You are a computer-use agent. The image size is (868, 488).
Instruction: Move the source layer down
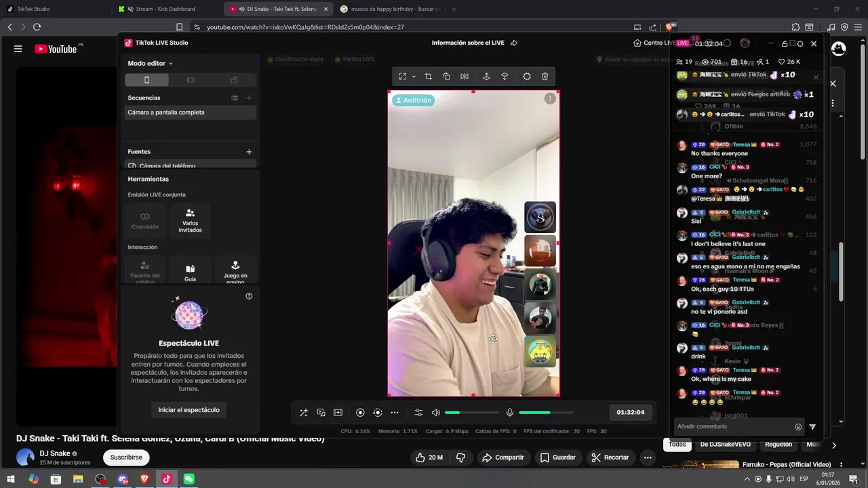(x=505, y=77)
